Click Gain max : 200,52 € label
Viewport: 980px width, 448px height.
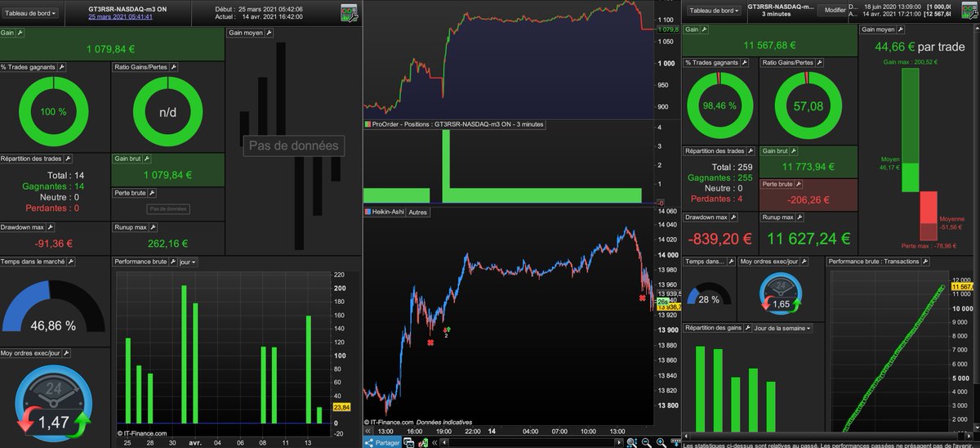[910, 61]
